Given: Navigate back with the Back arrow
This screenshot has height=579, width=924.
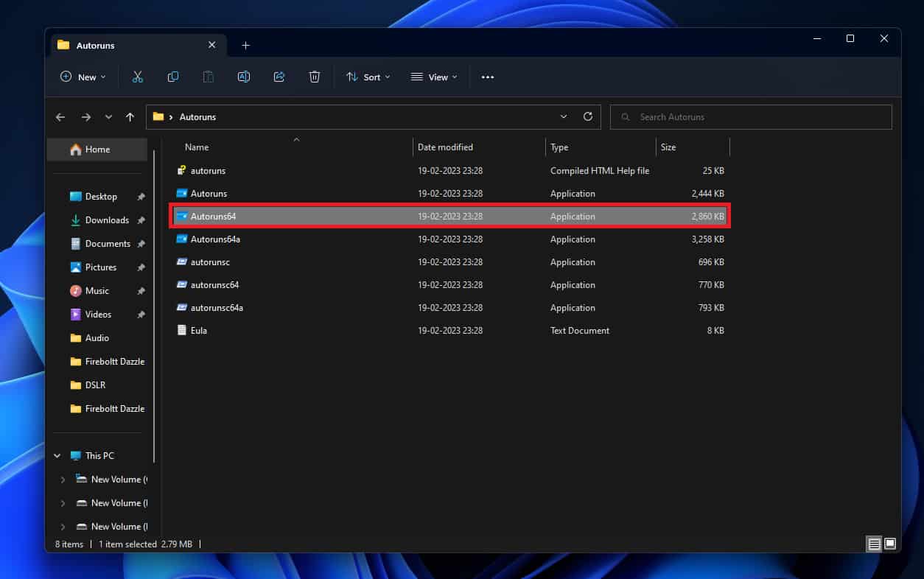Looking at the screenshot, I should pos(60,117).
